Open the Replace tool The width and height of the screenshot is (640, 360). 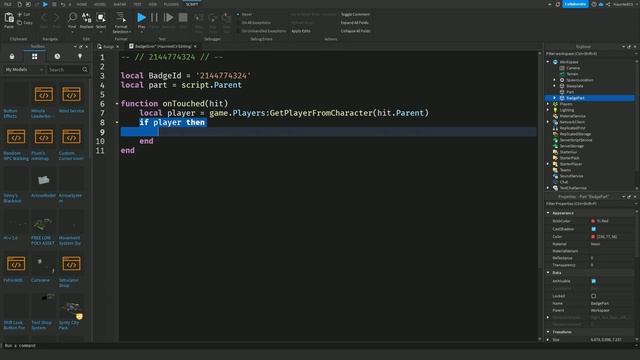[87, 18]
